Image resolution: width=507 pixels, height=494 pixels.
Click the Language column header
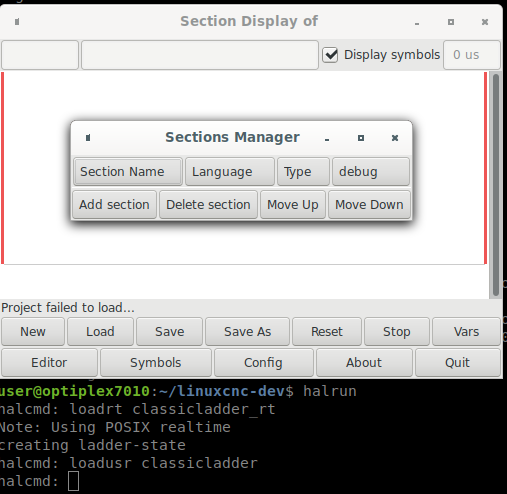coord(230,172)
